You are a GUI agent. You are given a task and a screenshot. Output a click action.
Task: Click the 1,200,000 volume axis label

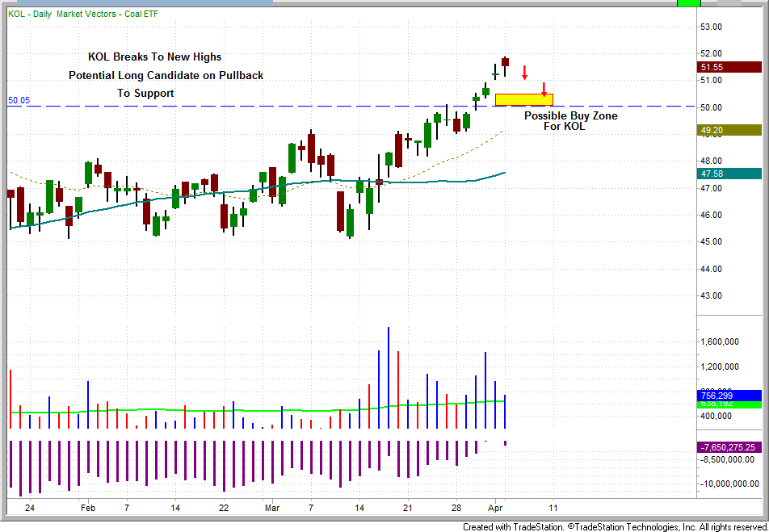[718, 367]
